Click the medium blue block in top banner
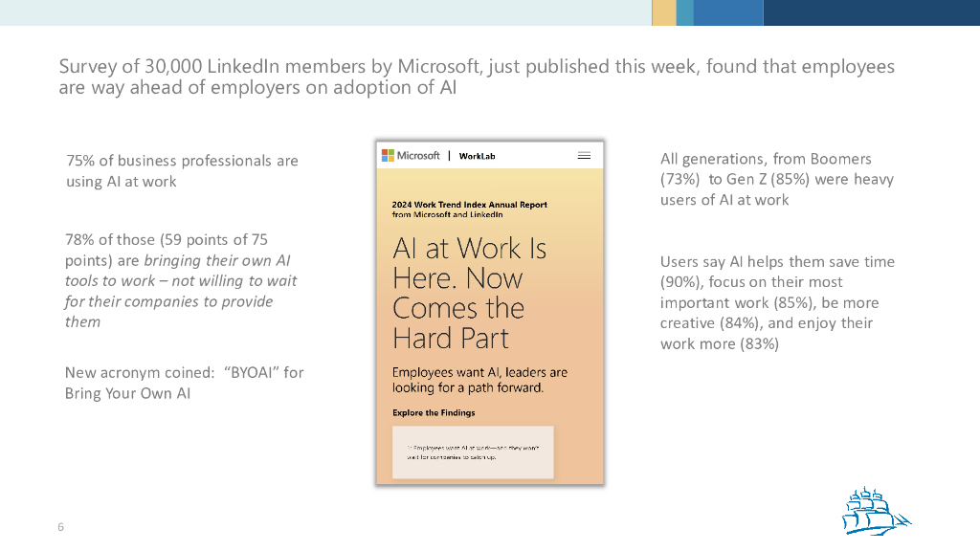 727,12
